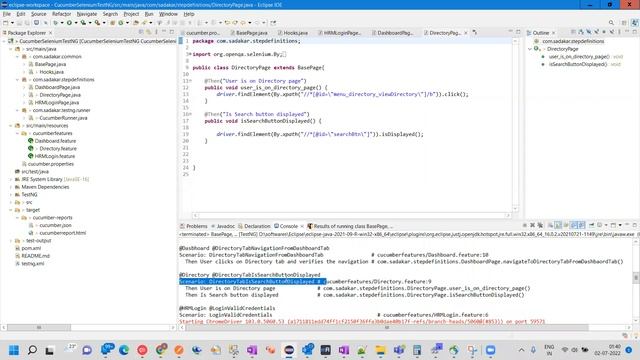Switch to the cucumber.properties editor tab
Viewport: 640px width, 360px height.
pos(201,33)
